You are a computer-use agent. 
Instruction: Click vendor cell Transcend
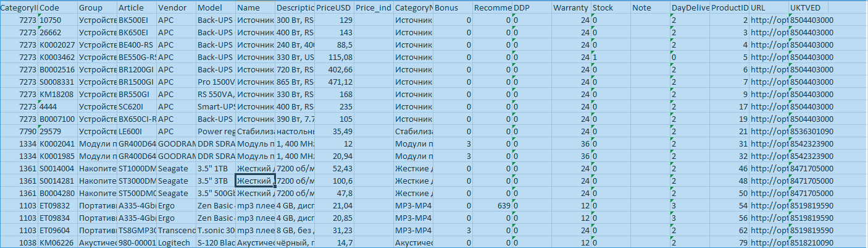(x=177, y=231)
